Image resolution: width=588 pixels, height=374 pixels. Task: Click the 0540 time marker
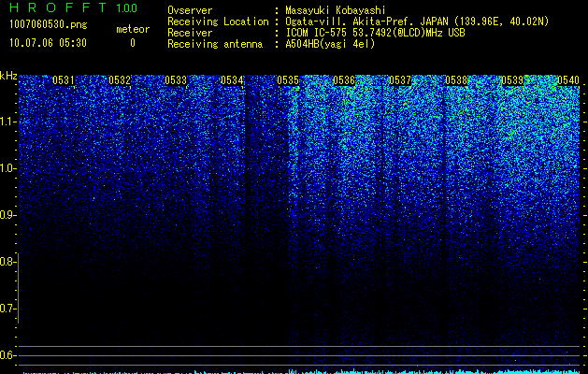[x=568, y=80]
